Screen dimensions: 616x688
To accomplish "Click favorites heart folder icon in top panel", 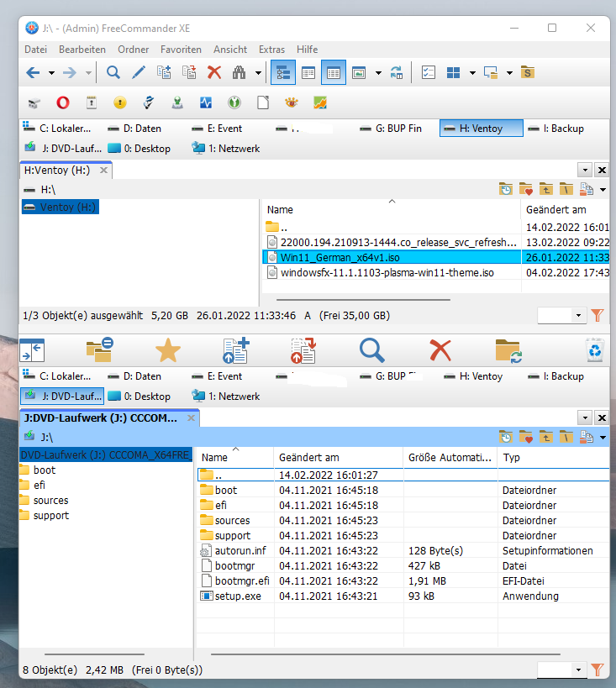I will click(525, 190).
